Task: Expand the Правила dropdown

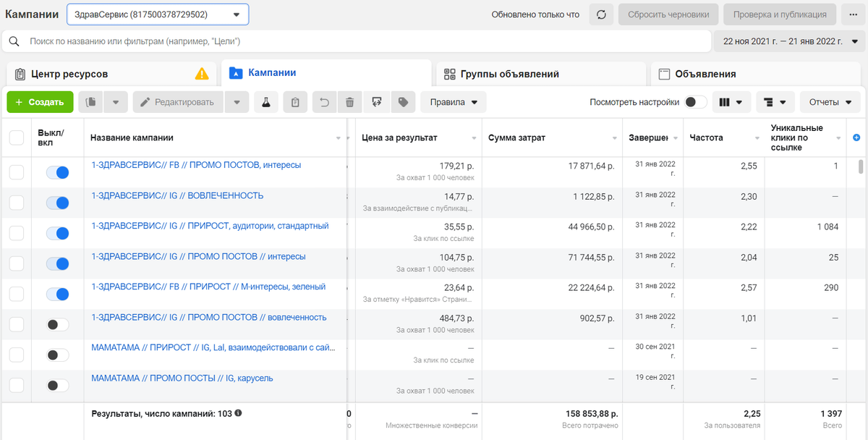Action: (x=454, y=102)
